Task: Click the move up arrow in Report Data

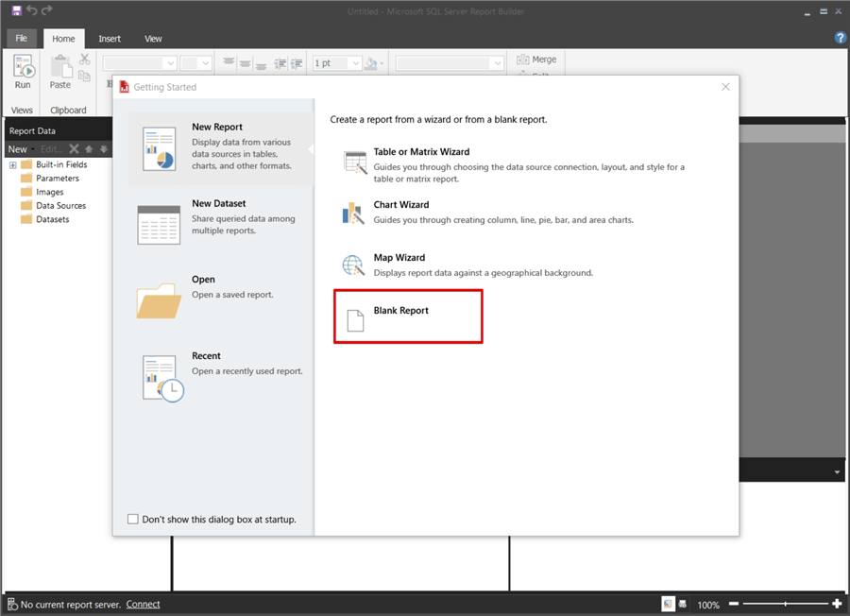Action: coord(89,149)
